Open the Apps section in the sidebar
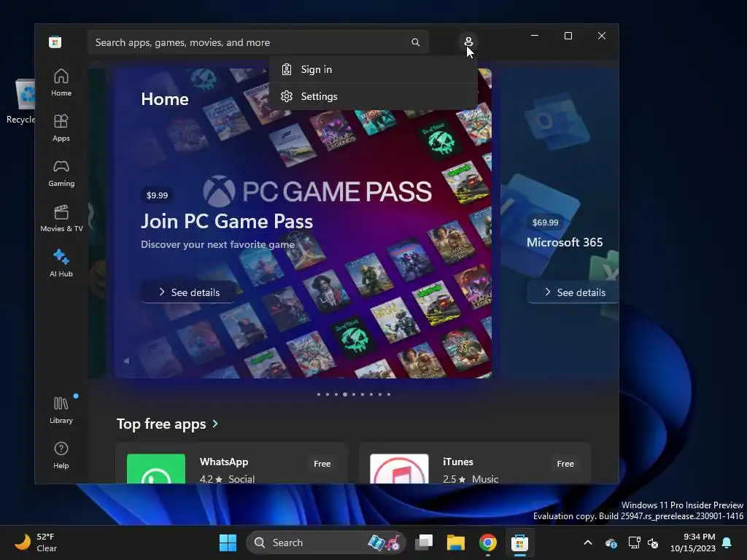Viewport: 747px width, 560px height. (x=61, y=128)
